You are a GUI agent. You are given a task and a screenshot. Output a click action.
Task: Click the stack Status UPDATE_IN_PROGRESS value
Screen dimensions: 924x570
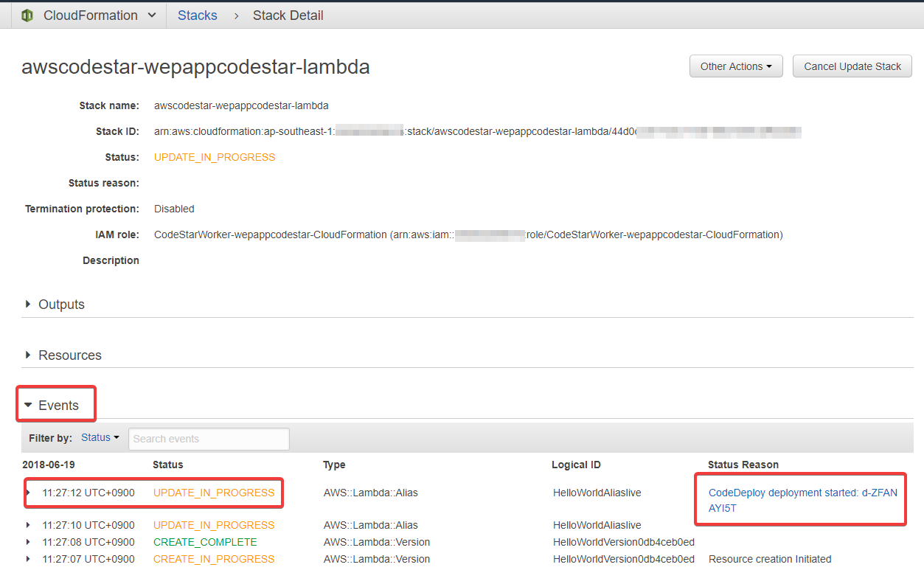pyautogui.click(x=215, y=157)
